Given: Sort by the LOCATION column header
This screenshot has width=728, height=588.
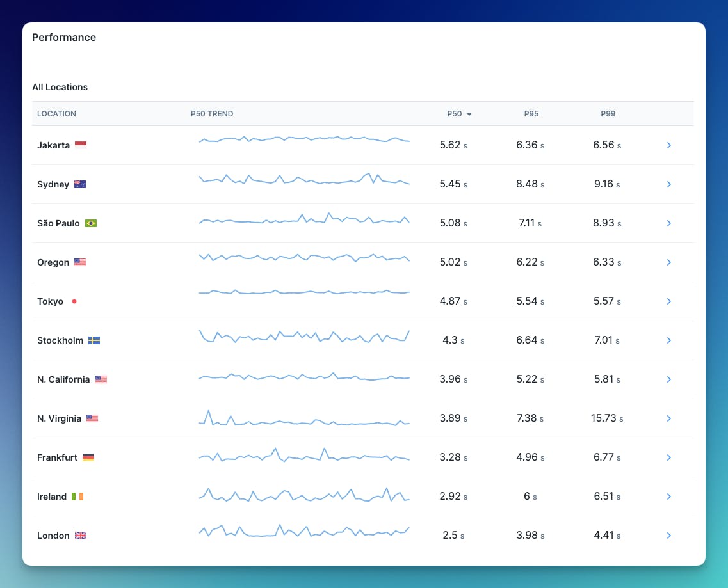Looking at the screenshot, I should 56,113.
